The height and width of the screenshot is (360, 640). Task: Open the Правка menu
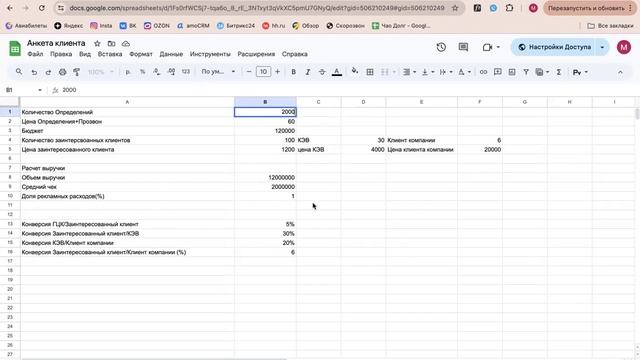point(61,54)
